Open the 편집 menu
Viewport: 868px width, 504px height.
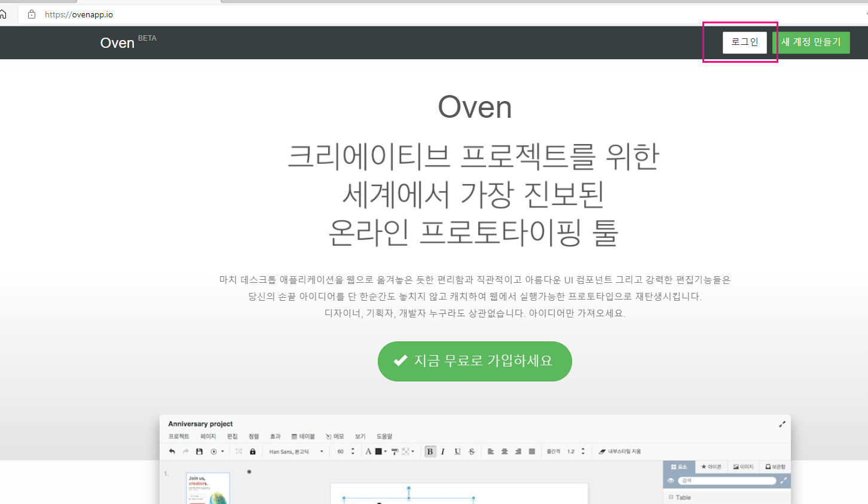click(x=233, y=436)
